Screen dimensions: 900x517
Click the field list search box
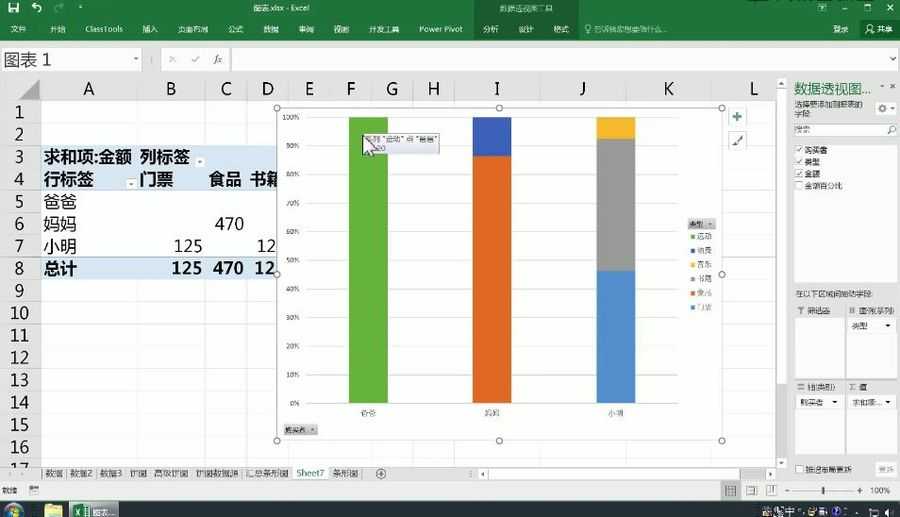point(845,130)
